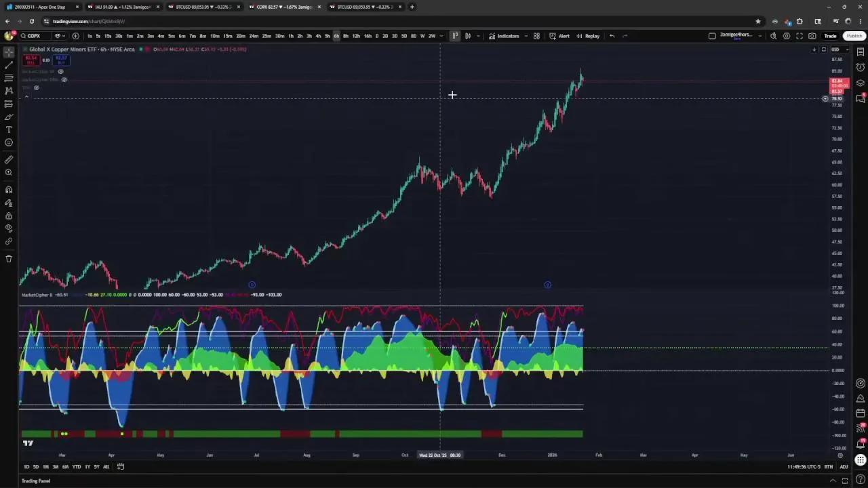
Task: Open the chart patterns tool group
Action: (9, 91)
